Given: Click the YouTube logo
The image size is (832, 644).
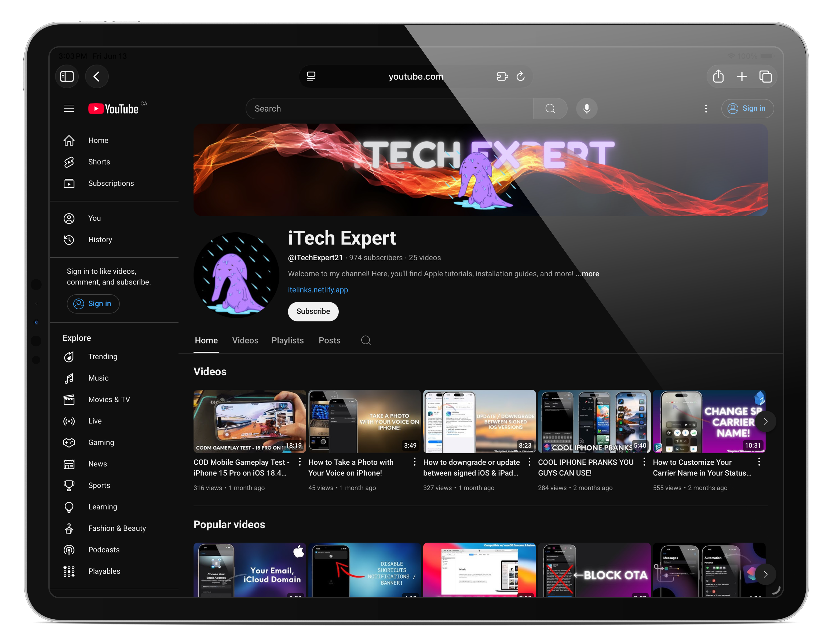Looking at the screenshot, I should pyautogui.click(x=114, y=108).
